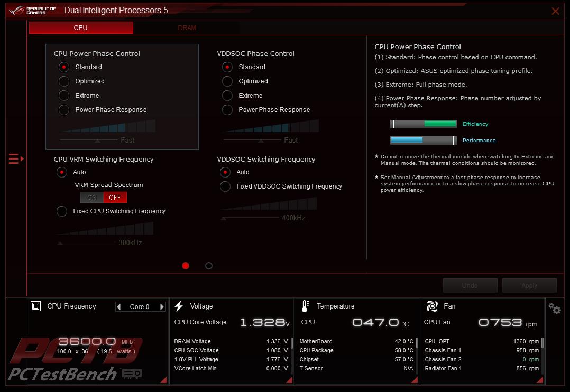570x392 pixels.
Task: Select Extreme for VDDSOC Phase Control
Action: pyautogui.click(x=227, y=95)
